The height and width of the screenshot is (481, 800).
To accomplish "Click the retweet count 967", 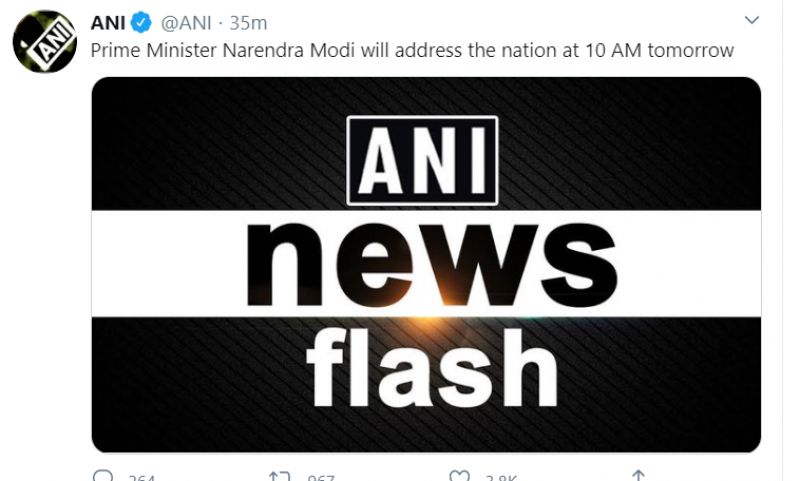I will pos(320,478).
